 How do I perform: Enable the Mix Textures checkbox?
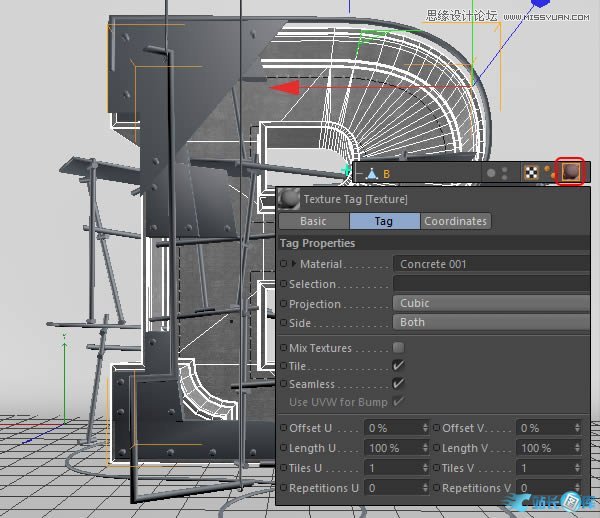pos(398,348)
